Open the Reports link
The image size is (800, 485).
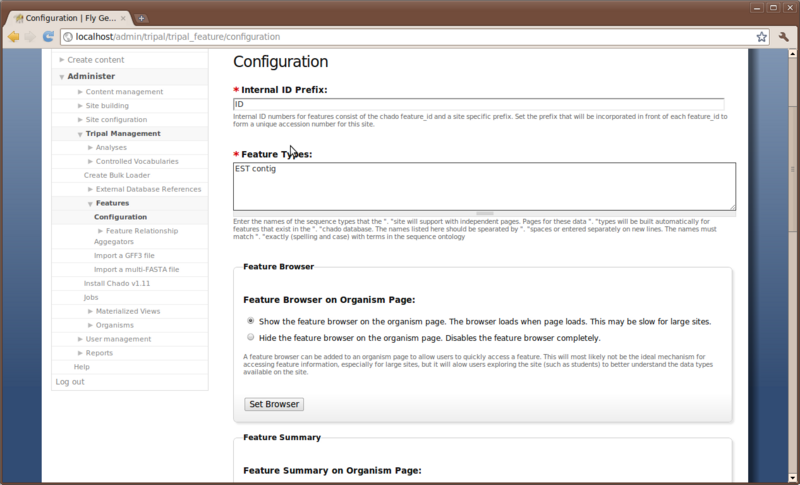click(99, 353)
